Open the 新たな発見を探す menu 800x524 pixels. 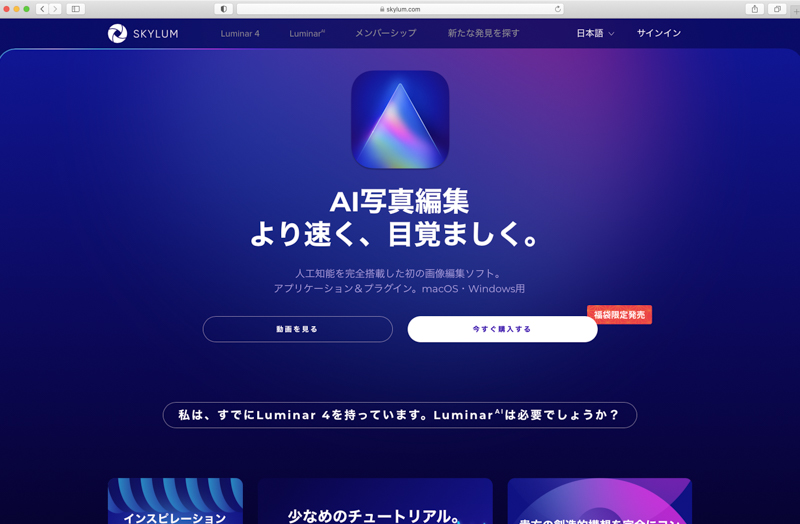(484, 33)
